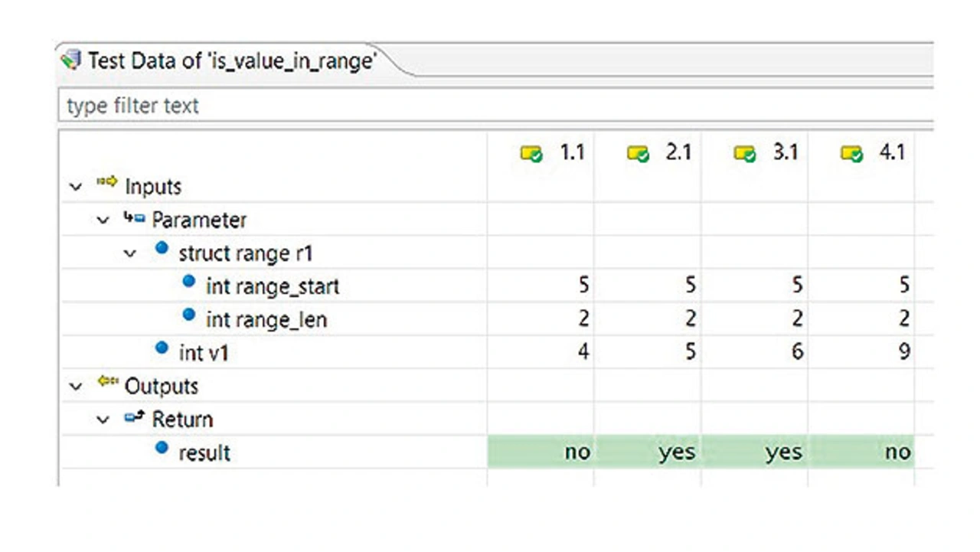Viewport: 980px width, 552px height.
Task: Click the Outputs arrow icon
Action: pos(106,382)
